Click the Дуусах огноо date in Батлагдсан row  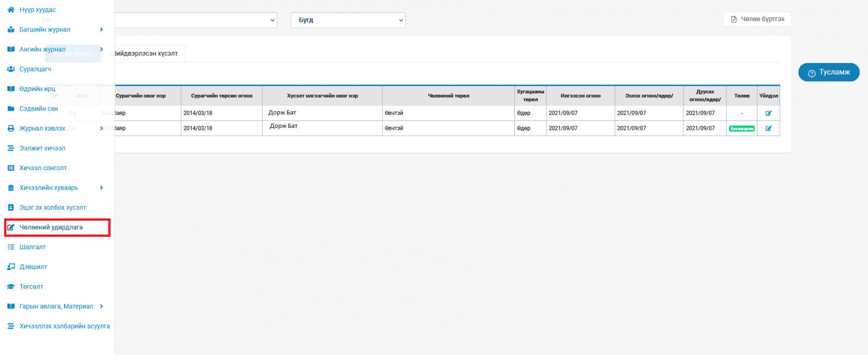(x=700, y=128)
